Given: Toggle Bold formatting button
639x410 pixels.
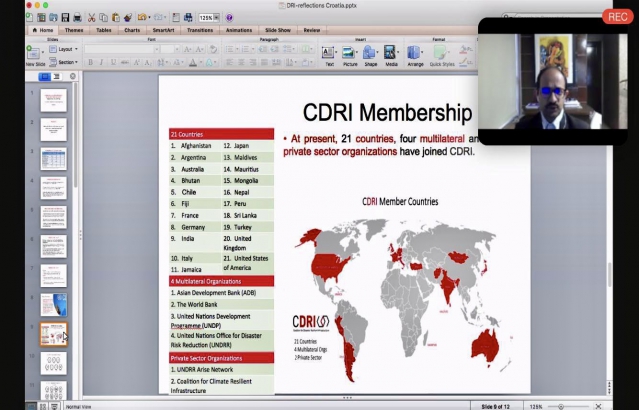Looking at the screenshot, I should coord(89,62).
